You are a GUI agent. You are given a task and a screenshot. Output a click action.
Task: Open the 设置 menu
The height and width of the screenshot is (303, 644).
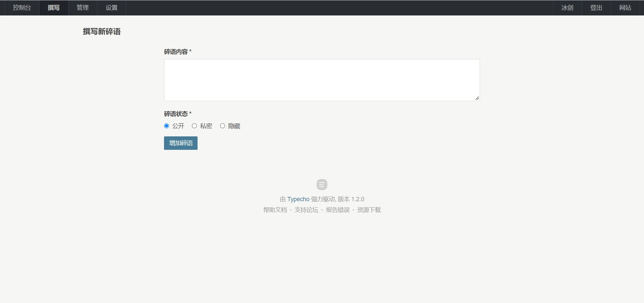[111, 8]
